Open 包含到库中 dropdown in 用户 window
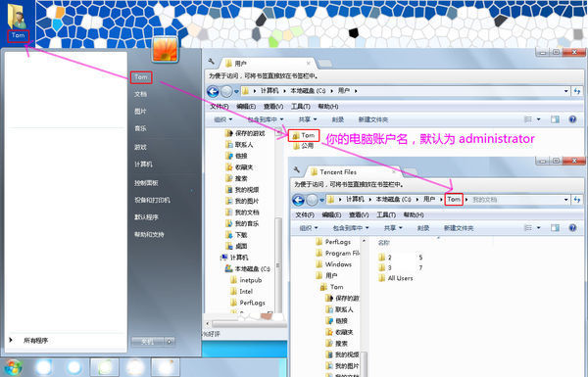The height and width of the screenshot is (377, 588). point(266,119)
